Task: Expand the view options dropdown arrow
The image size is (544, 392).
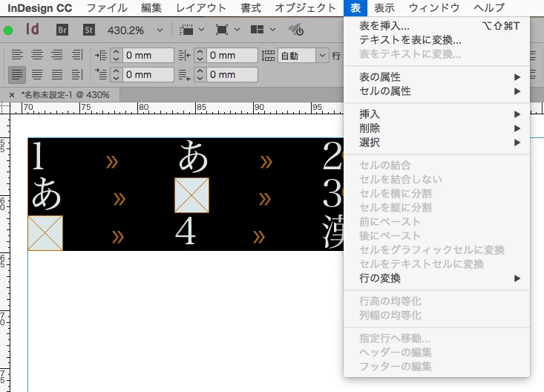Action: click(201, 30)
